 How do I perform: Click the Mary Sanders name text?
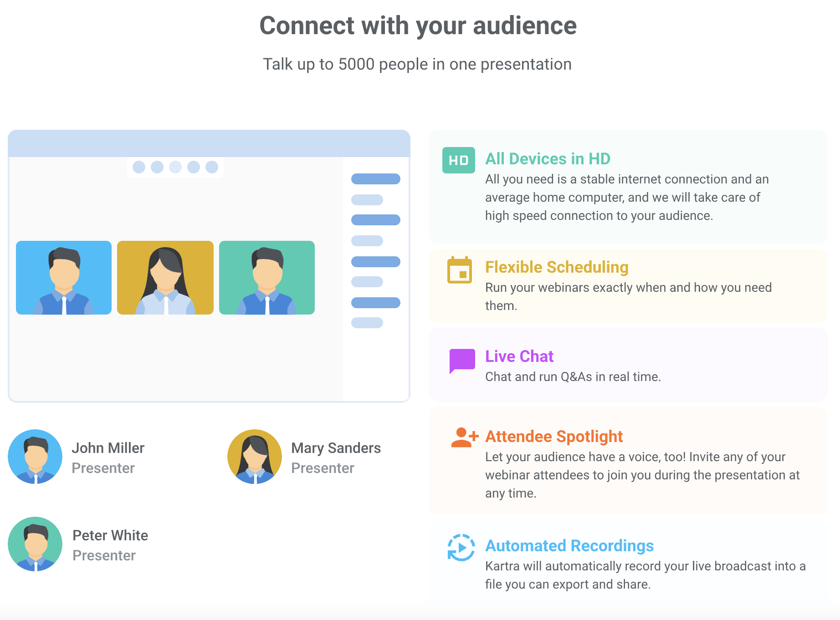[x=336, y=448]
